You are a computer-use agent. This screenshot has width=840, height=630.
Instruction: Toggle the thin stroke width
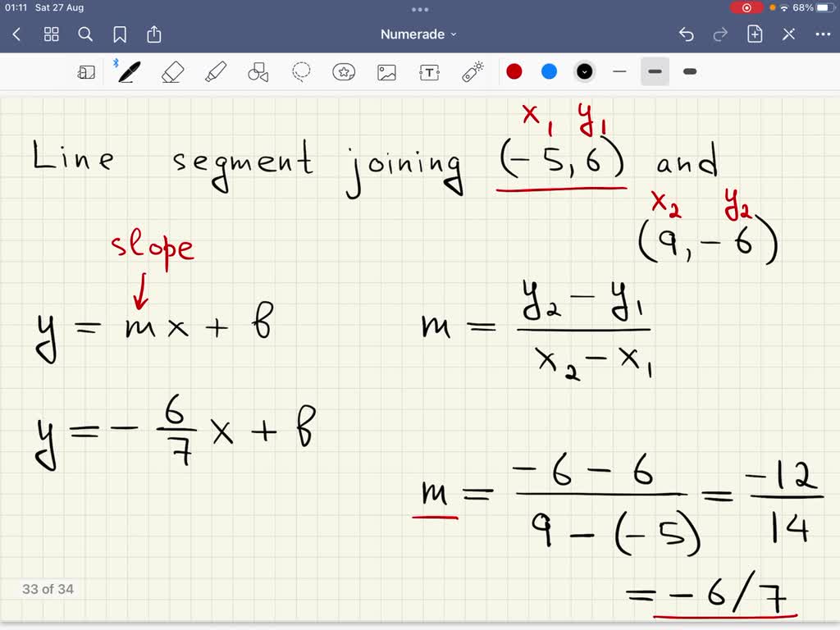coord(620,71)
